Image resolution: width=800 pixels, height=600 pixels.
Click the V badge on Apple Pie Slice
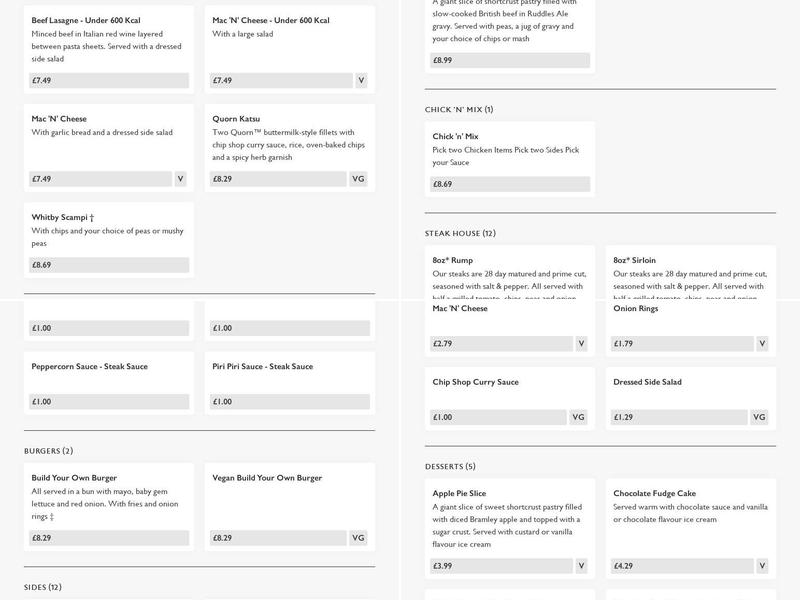[x=581, y=566]
